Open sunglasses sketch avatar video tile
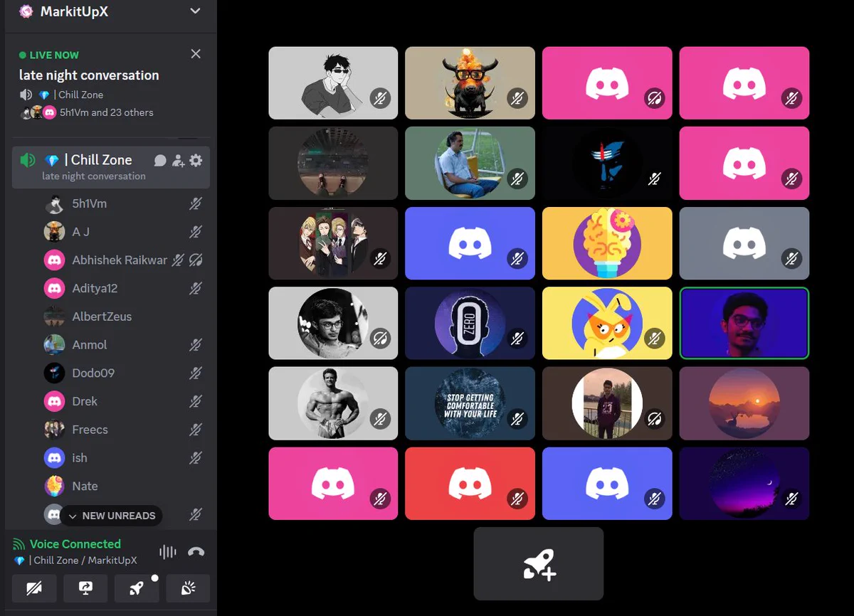 [x=333, y=83]
